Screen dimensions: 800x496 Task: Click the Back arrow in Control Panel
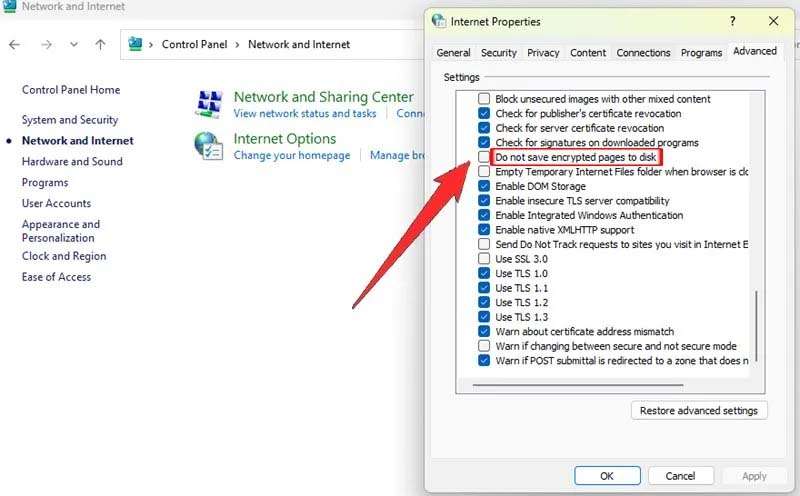14,45
